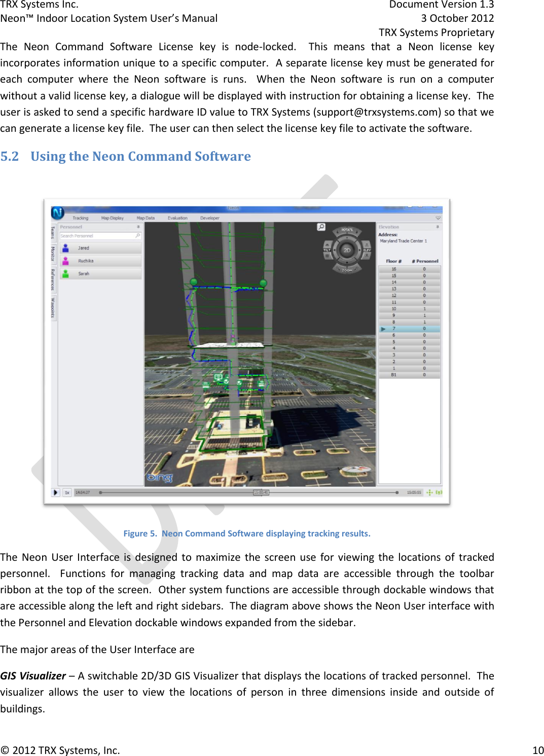This screenshot has width=544, height=756.
Task: Select Ruchika in the Personnel list
Action: pos(100,261)
